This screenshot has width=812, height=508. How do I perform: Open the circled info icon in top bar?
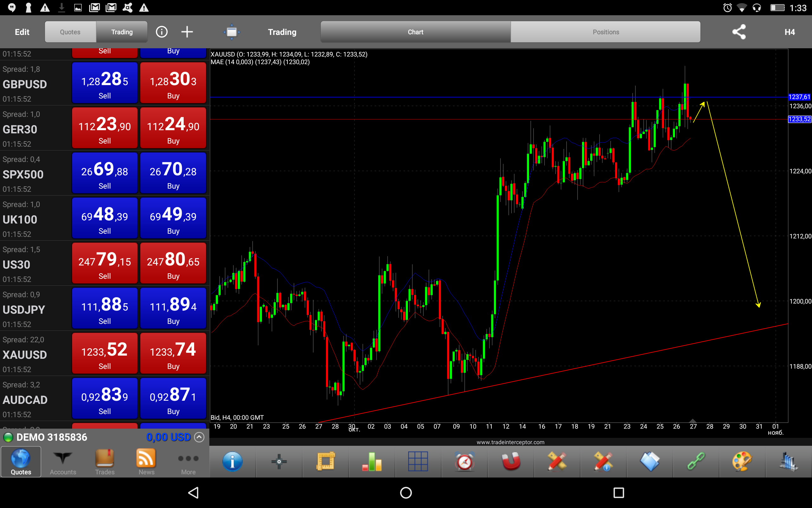[162, 32]
